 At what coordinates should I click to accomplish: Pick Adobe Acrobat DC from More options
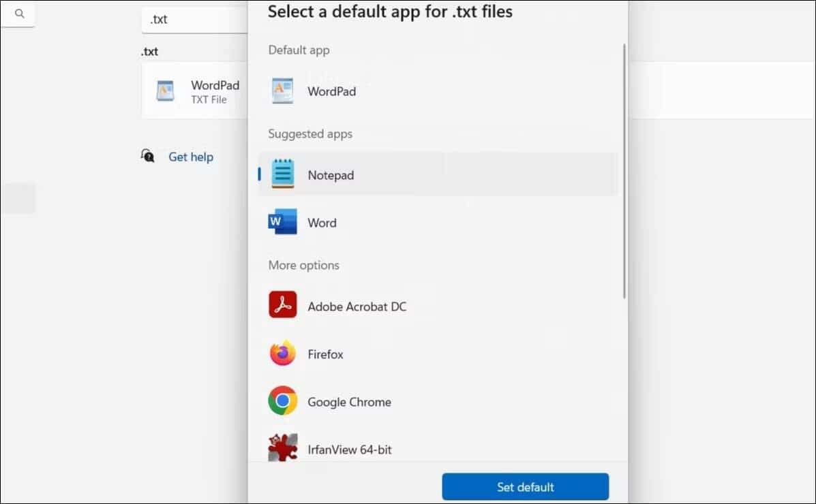tap(357, 306)
